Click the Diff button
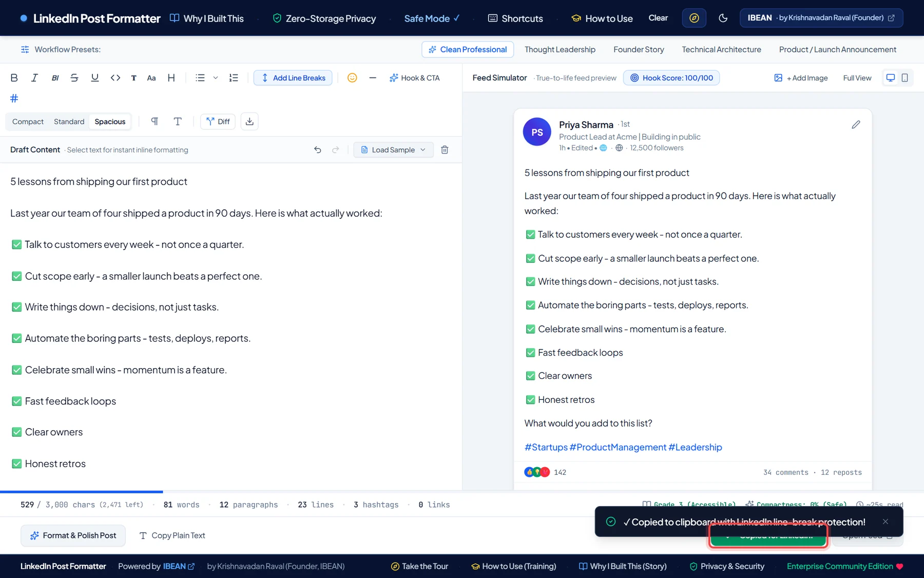The image size is (924, 578). (x=218, y=122)
